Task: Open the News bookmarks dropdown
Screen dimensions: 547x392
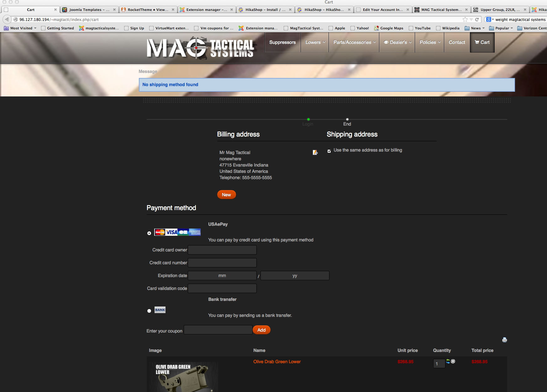Action: pos(475,28)
